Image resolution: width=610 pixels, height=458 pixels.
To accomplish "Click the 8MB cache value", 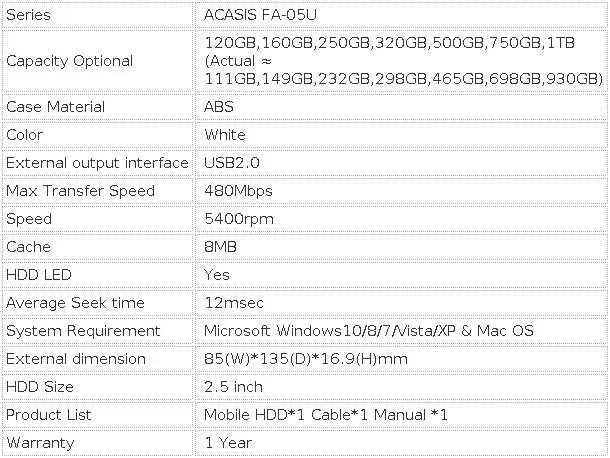I will [220, 247].
